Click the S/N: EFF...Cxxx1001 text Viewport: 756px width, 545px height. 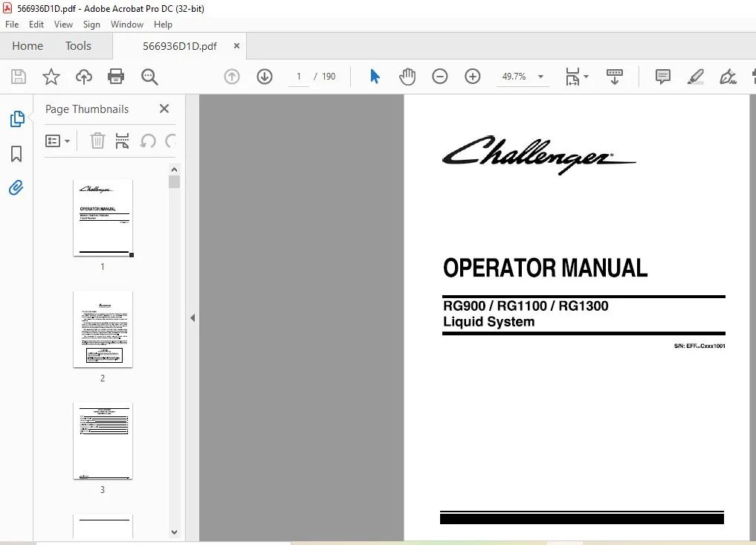click(700, 346)
